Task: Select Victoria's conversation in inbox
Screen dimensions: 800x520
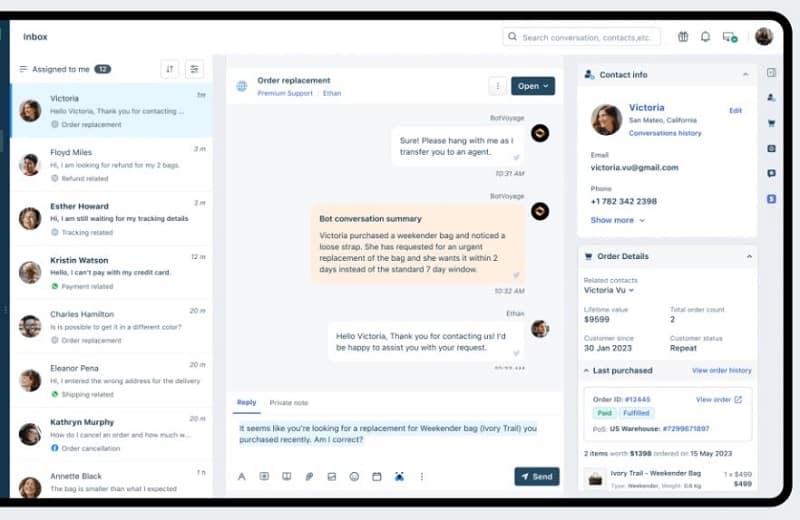Action: pos(112,111)
